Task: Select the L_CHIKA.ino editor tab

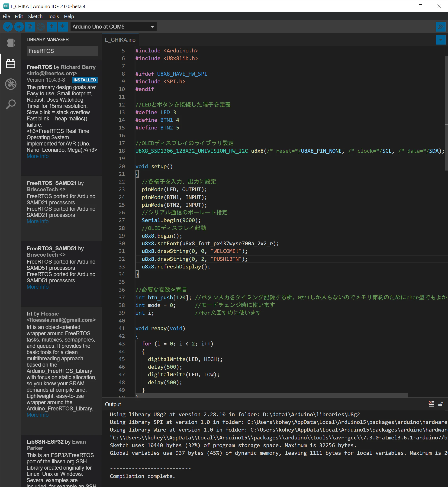Action: pos(120,40)
